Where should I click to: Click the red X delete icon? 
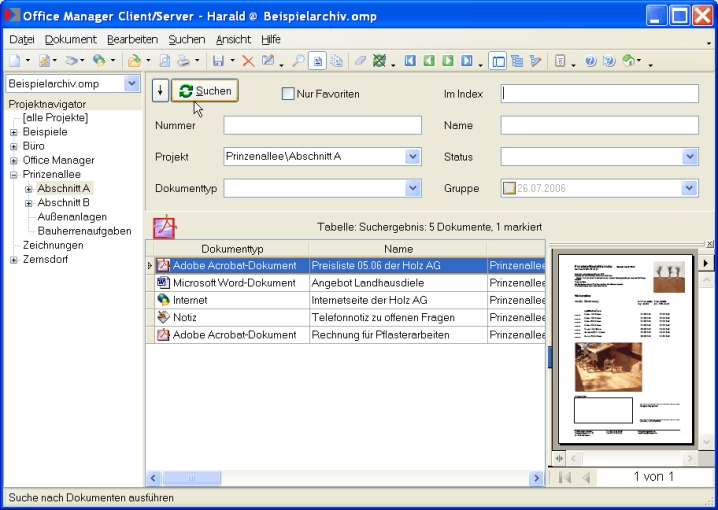pos(248,61)
